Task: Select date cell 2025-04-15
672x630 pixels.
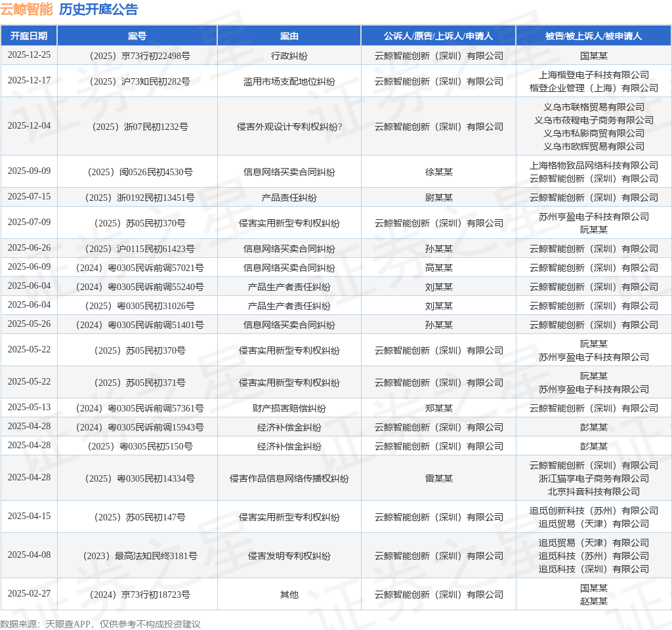Action: [x=29, y=516]
